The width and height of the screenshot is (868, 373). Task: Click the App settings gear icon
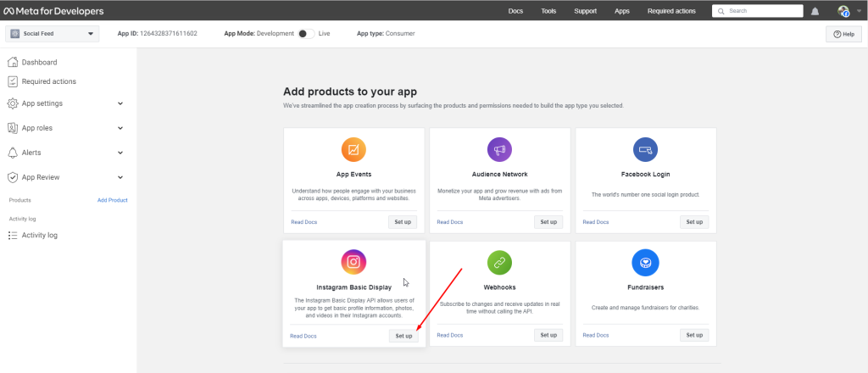point(13,103)
